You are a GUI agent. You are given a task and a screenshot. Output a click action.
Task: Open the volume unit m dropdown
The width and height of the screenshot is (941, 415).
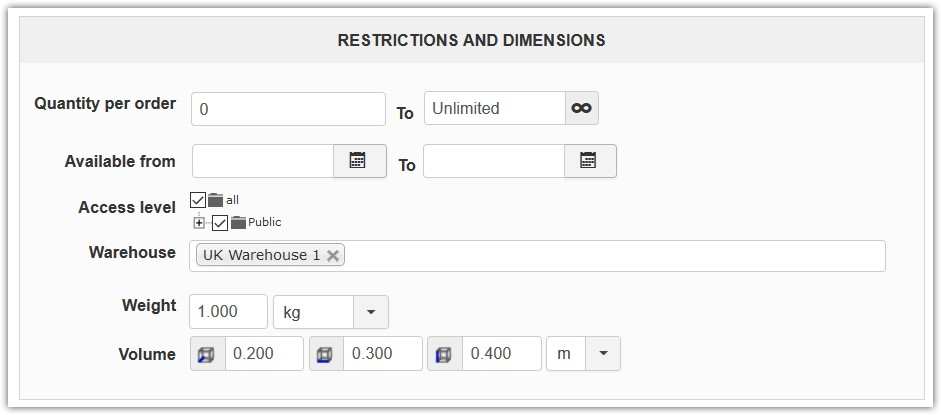click(x=602, y=354)
